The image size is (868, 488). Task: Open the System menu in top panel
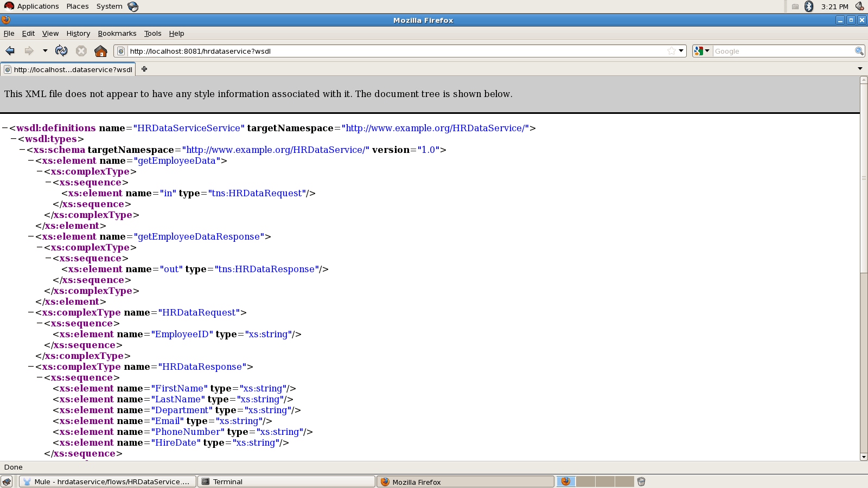(x=109, y=6)
